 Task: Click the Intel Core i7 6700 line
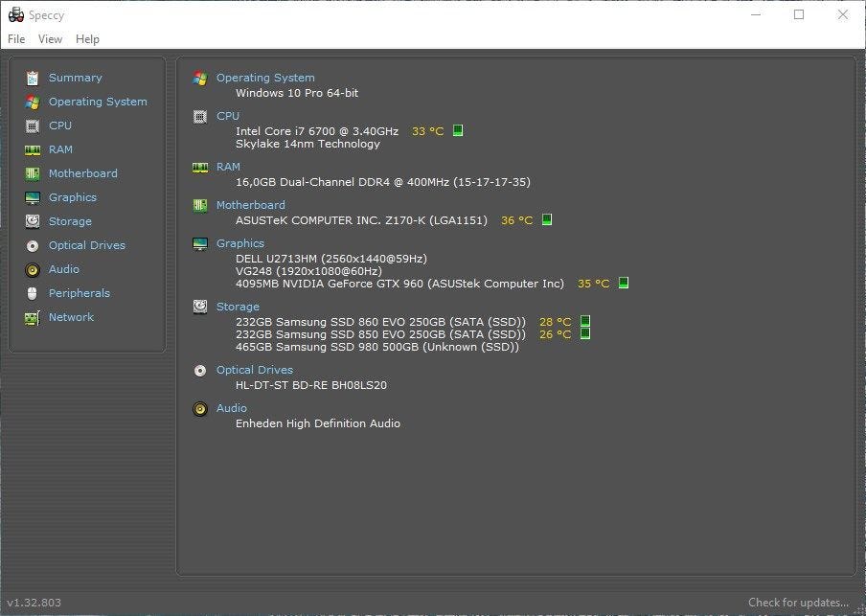pos(317,131)
